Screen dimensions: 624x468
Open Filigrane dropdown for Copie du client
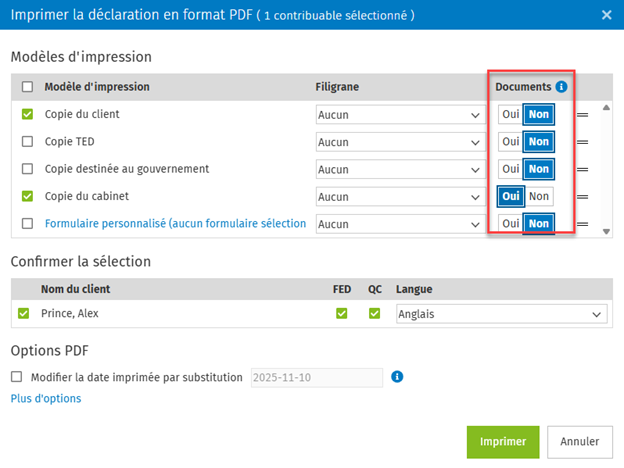click(399, 115)
